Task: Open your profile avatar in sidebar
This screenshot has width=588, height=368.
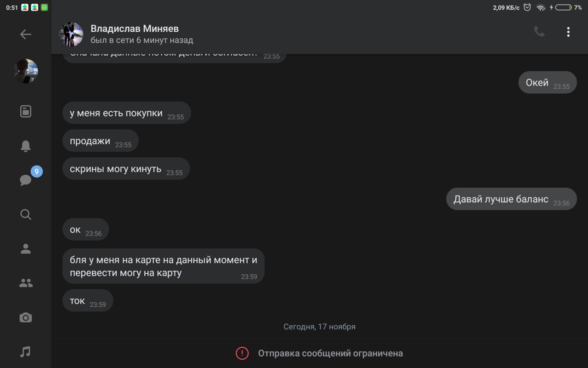Action: [26, 71]
